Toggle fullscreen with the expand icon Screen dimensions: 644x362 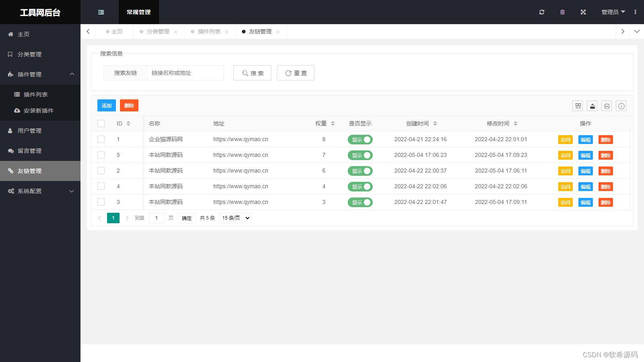coord(583,12)
